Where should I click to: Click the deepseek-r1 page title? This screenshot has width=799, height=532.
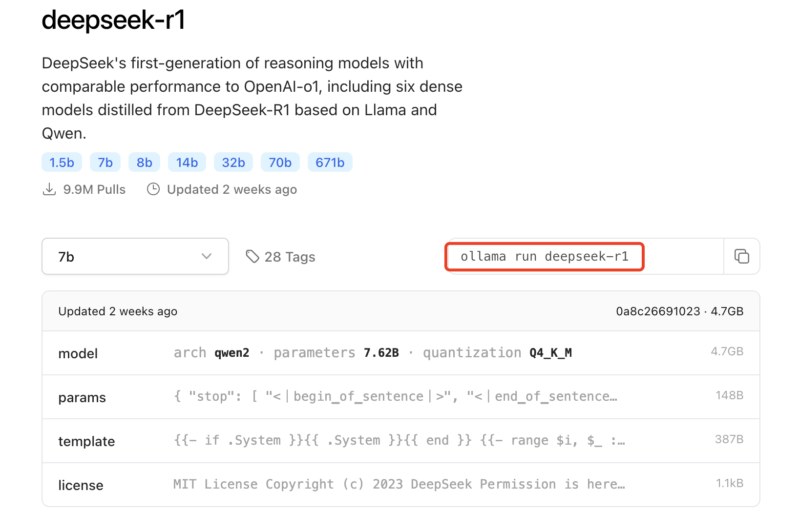pyautogui.click(x=113, y=20)
